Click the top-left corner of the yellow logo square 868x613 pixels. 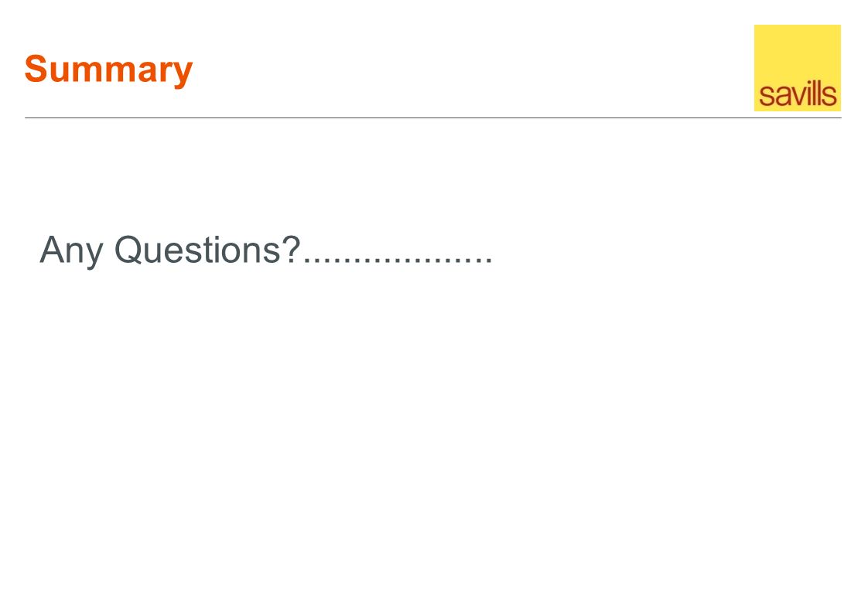(755, 26)
